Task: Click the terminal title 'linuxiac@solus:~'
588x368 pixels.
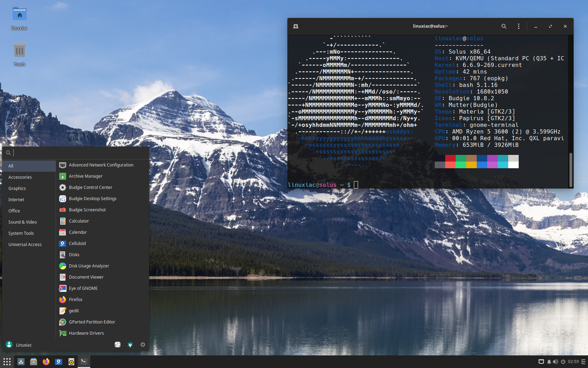Action: click(430, 26)
